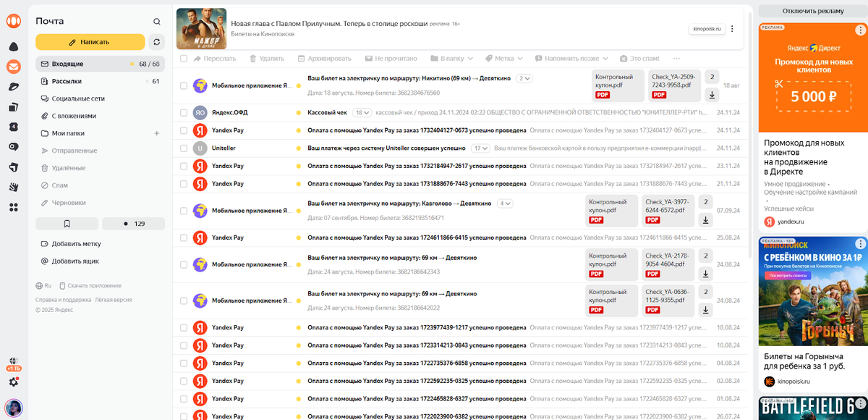This screenshot has height=420, width=868.
Task: Click Добавить ящик
Action: [70, 261]
